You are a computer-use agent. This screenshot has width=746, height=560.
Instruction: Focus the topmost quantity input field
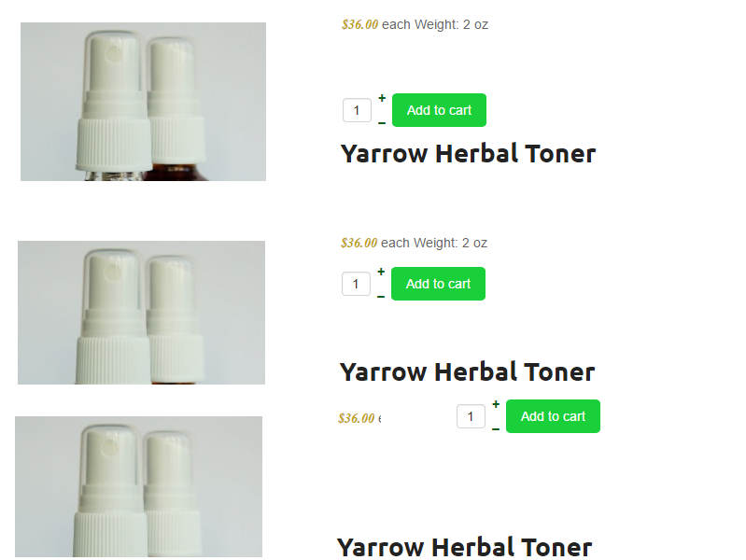click(357, 110)
